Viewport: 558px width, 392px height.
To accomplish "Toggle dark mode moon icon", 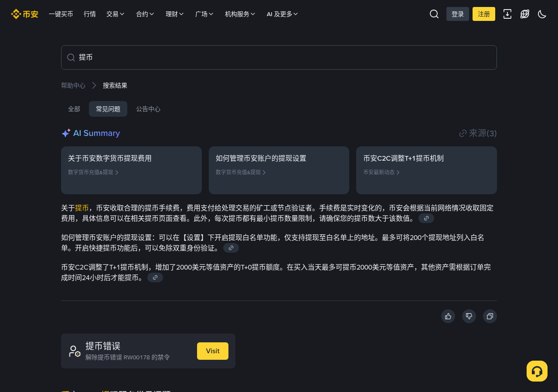I will (542, 14).
